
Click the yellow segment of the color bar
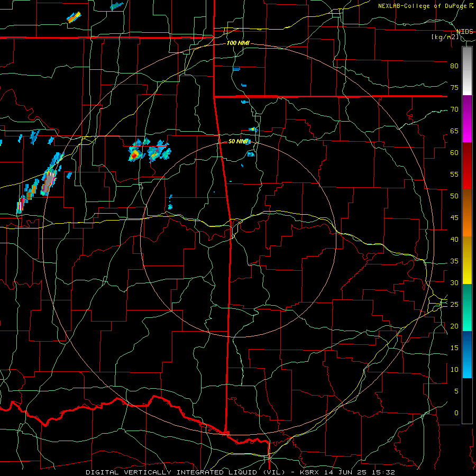[467, 260]
